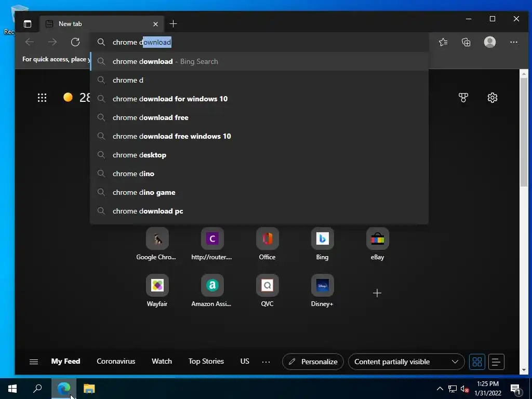Image resolution: width=532 pixels, height=399 pixels.
Task: Refresh the page
Action: 75,42
